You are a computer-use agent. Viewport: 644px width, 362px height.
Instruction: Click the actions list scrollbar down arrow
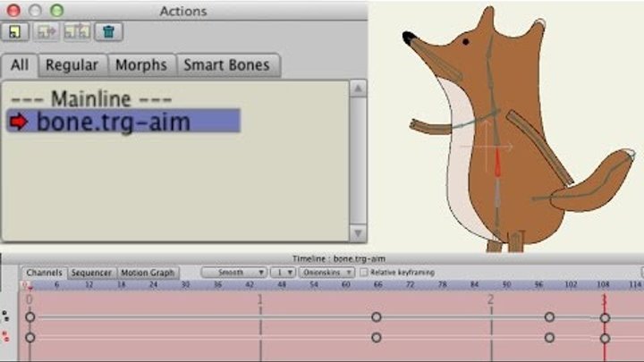[x=357, y=233]
